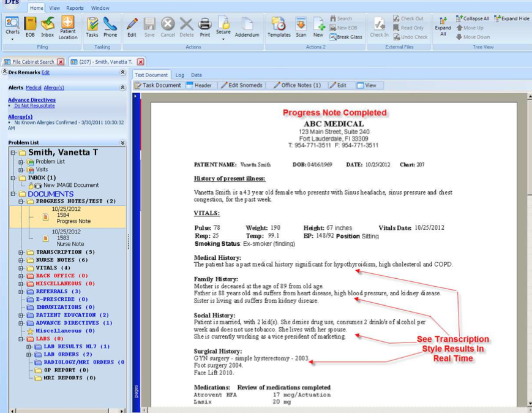532x413 pixels.
Task: Open the Templates tool
Action: click(279, 25)
